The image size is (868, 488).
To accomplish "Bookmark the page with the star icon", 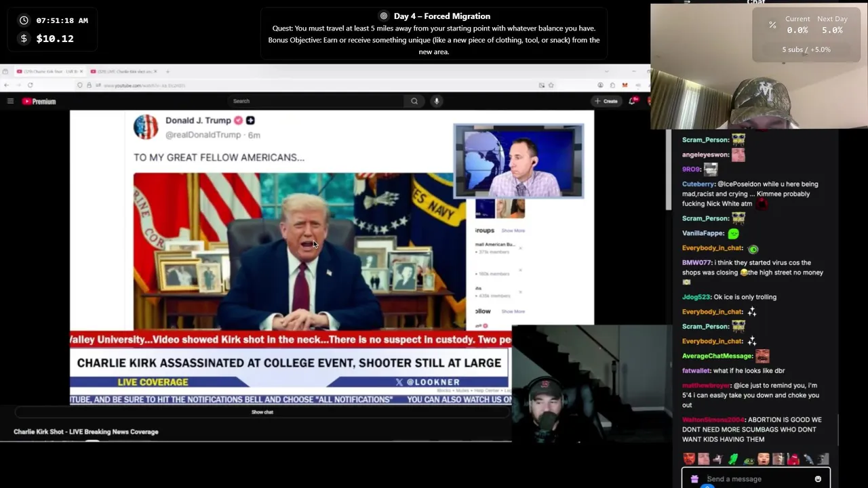I will pos(551,85).
